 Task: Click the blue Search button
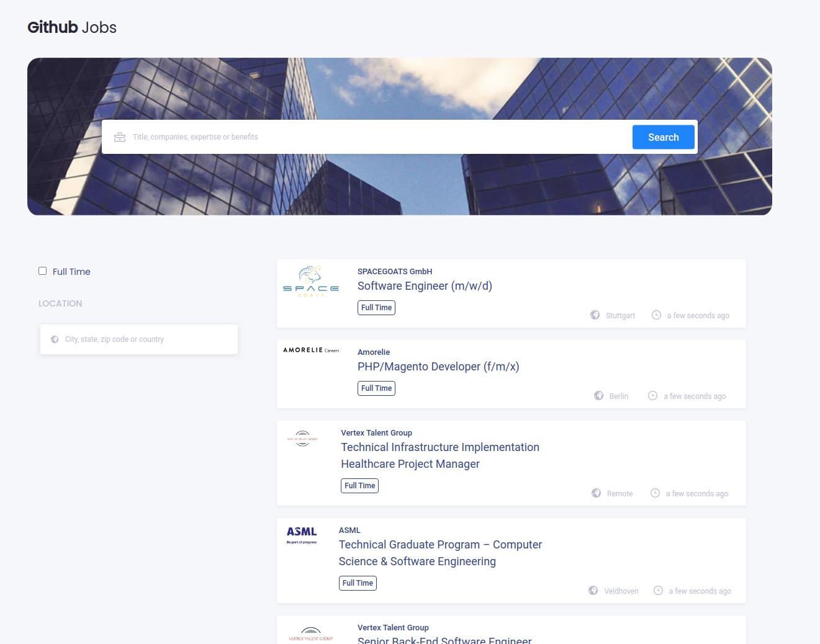[x=664, y=137]
